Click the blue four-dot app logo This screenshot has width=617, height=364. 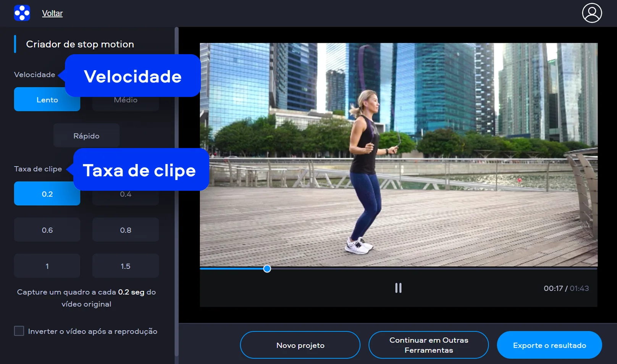(22, 13)
